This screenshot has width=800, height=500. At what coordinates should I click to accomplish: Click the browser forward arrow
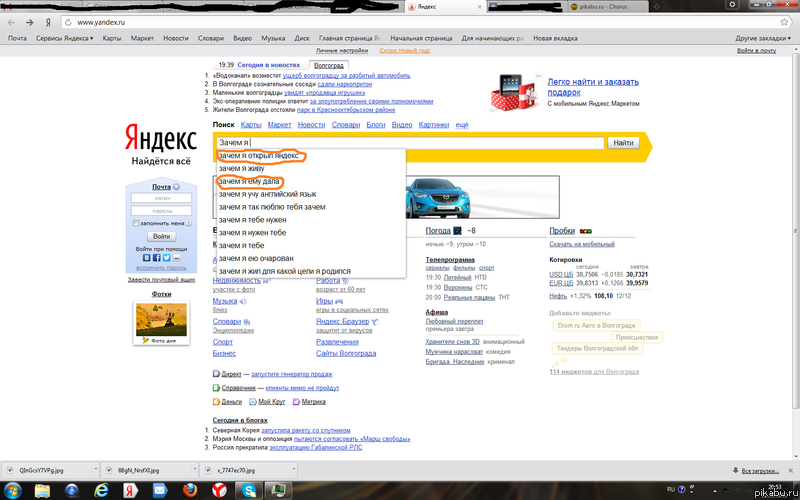coord(30,22)
